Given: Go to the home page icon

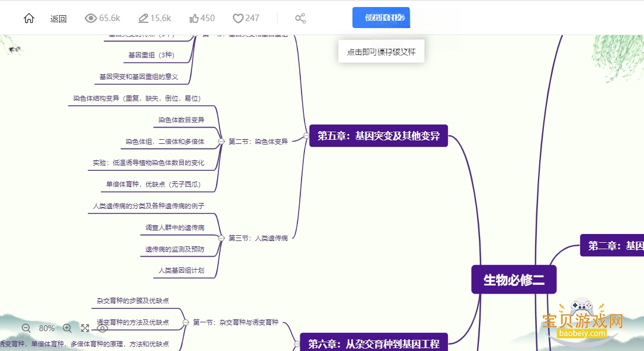Looking at the screenshot, I should click(29, 18).
